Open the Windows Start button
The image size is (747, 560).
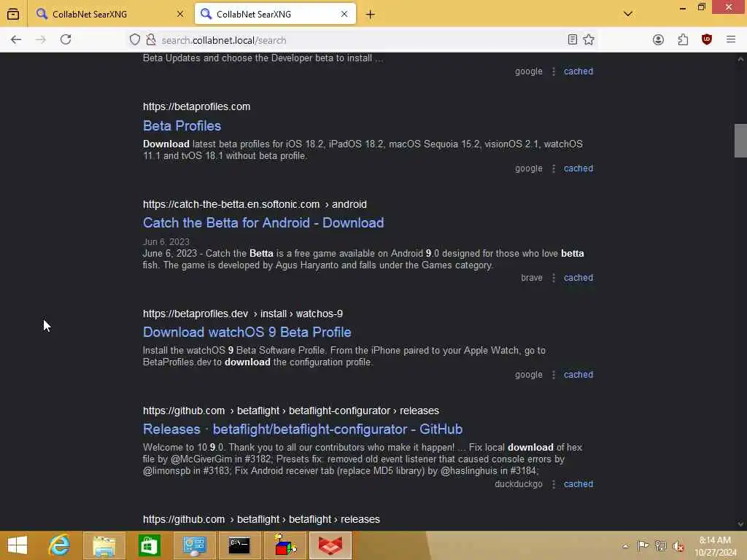click(18, 545)
